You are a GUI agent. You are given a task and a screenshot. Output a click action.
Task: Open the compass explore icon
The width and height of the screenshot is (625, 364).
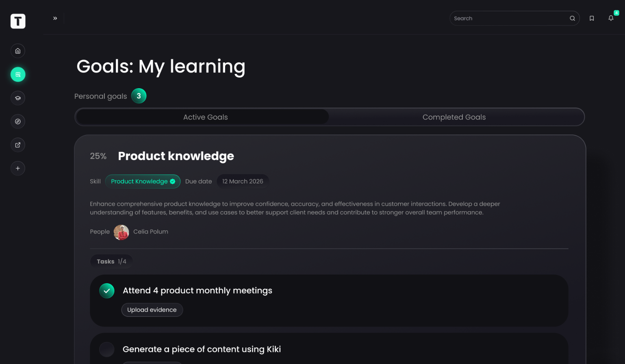18,121
